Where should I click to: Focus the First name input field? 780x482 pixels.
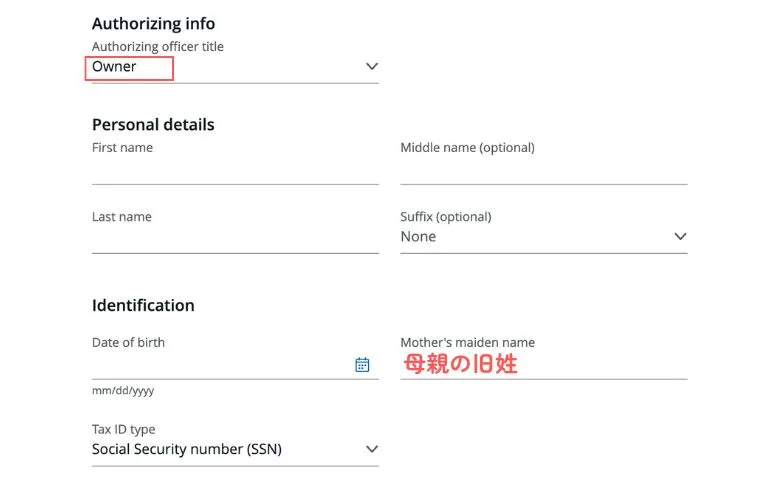tap(235, 172)
